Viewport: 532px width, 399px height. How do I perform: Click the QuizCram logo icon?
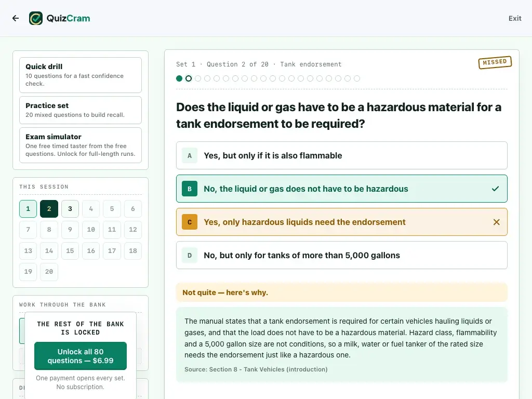click(36, 18)
